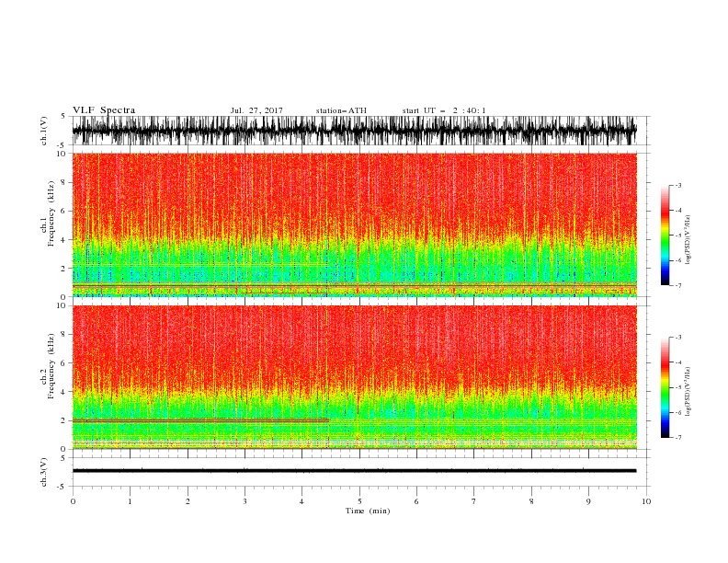Click the ch.2 horizontal line at 2 kHz
The image size is (728, 563).
pos(200,420)
